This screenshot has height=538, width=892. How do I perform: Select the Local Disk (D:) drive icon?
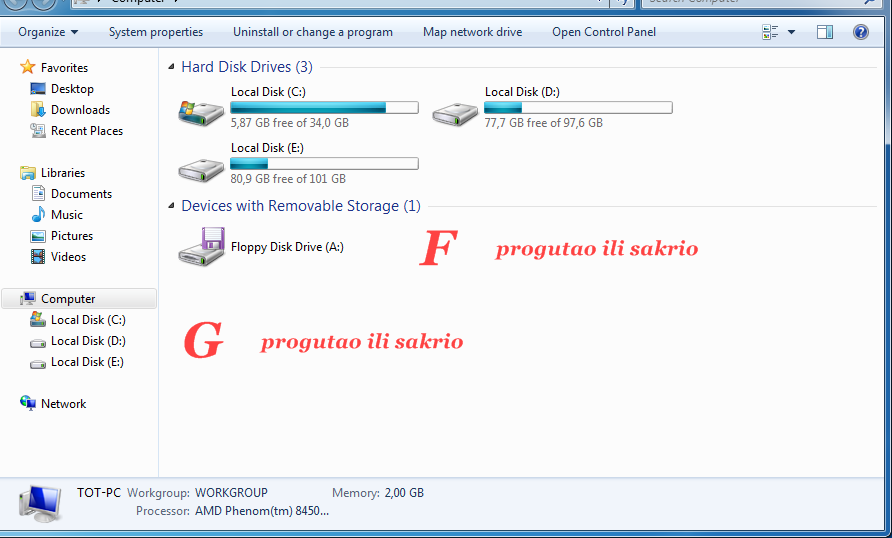[455, 113]
